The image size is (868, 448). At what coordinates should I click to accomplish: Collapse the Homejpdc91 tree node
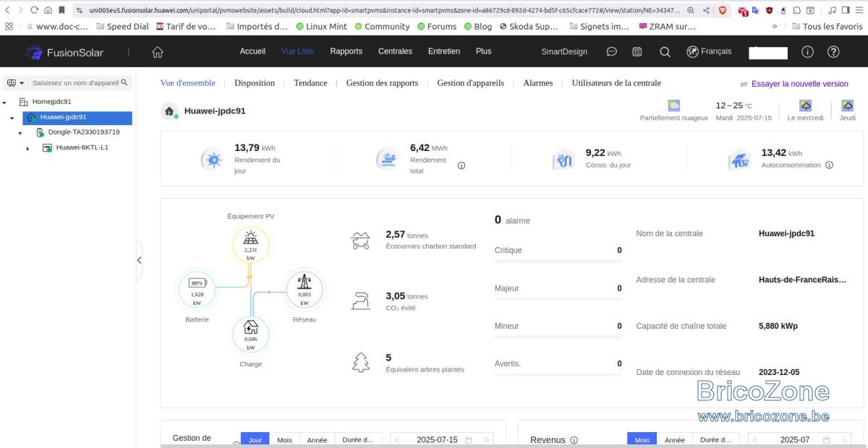click(4, 103)
